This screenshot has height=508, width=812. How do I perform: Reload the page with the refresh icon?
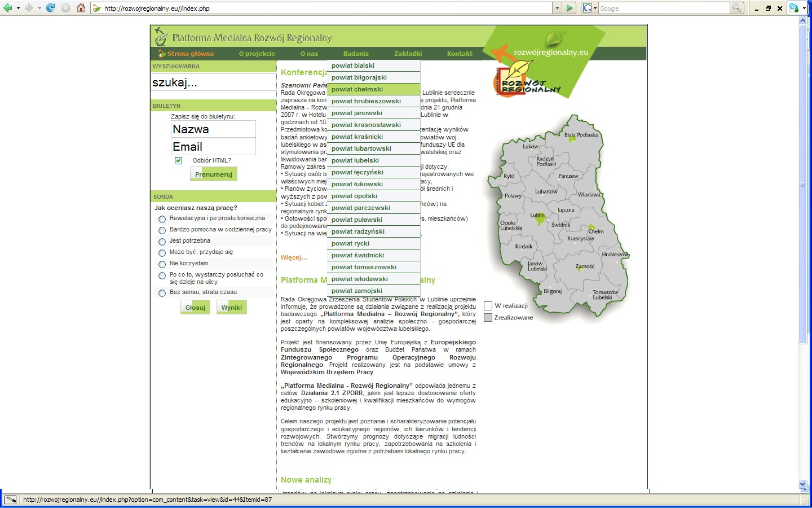(51, 8)
